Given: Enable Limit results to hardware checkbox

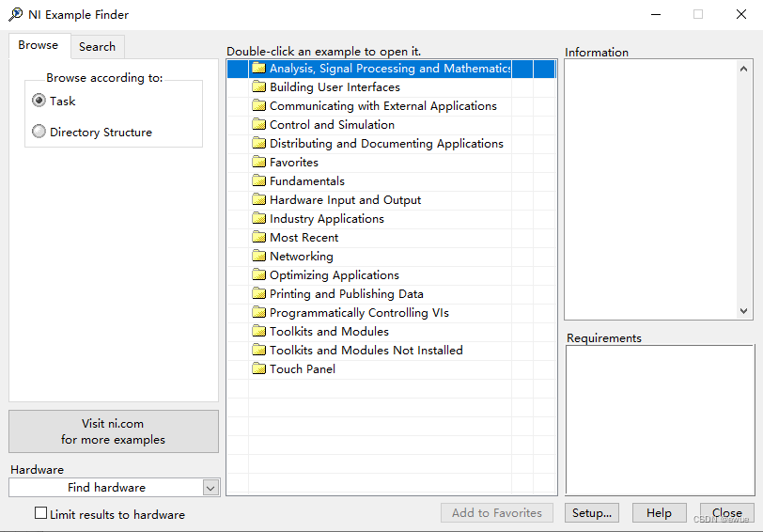Looking at the screenshot, I should pos(41,513).
